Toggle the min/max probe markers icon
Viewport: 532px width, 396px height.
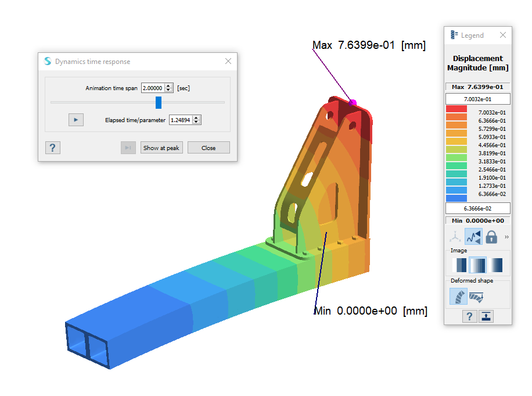tap(473, 237)
